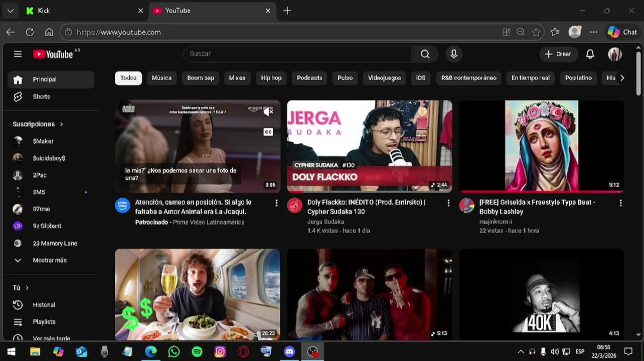Open the browser tab list dropdown
The image size is (644, 361).
tap(10, 11)
